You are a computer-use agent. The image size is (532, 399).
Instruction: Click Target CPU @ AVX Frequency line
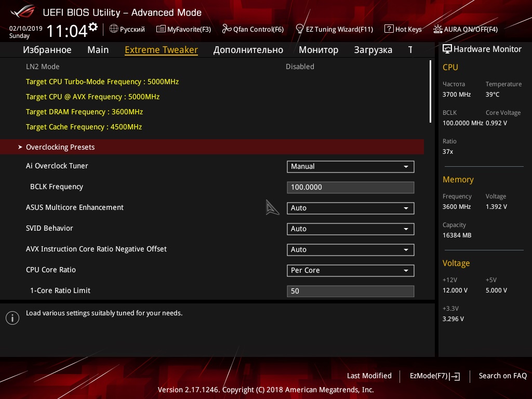pos(92,97)
